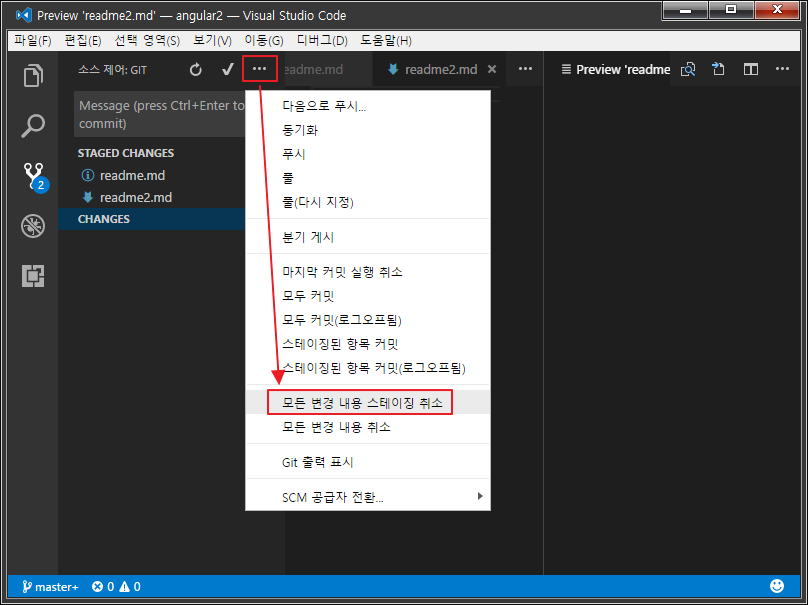Click master+ branch in status bar
Screen dimensions: 808x605
(49, 587)
